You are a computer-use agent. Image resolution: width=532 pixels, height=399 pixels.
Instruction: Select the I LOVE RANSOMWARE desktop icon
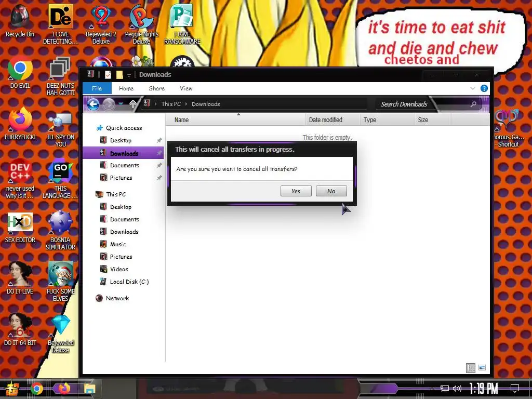[182, 24]
